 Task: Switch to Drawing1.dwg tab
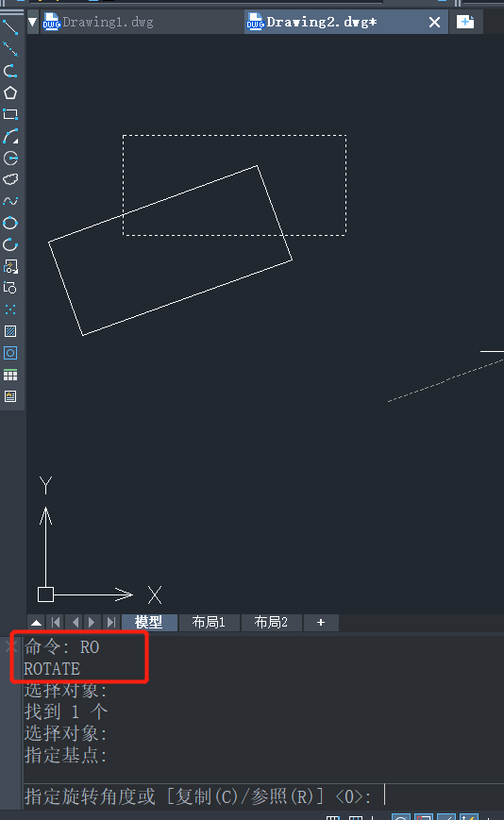click(x=98, y=22)
